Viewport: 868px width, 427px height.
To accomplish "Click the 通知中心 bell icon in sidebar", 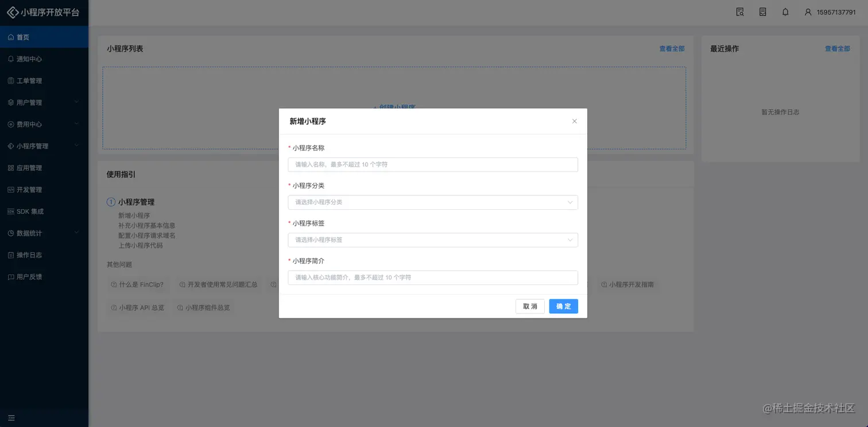I will [x=11, y=59].
